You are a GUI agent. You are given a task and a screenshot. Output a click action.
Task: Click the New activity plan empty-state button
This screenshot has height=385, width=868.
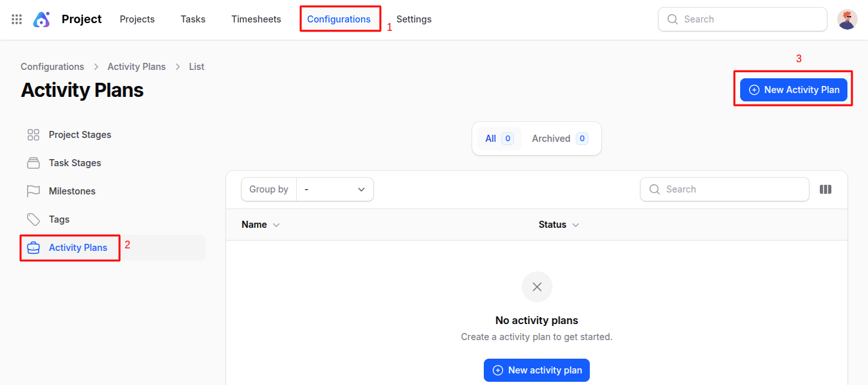pos(536,370)
